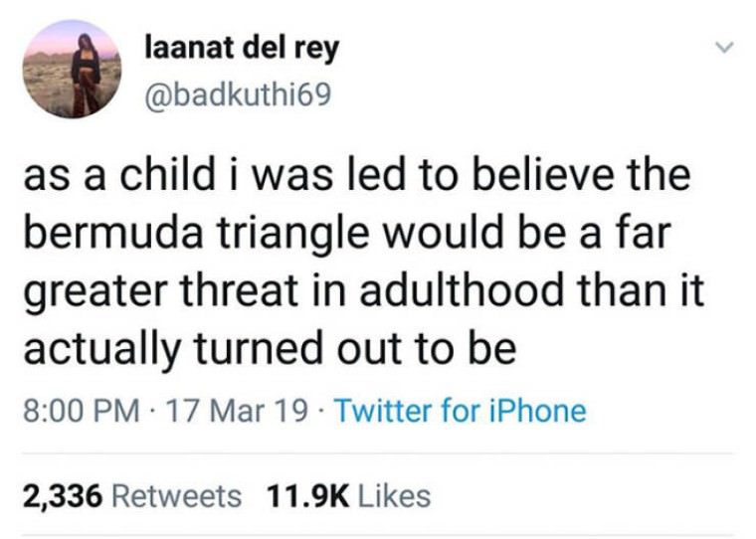Open the round profile picture of laanat del rey
This screenshot has width=756, height=539.
click(x=72, y=69)
